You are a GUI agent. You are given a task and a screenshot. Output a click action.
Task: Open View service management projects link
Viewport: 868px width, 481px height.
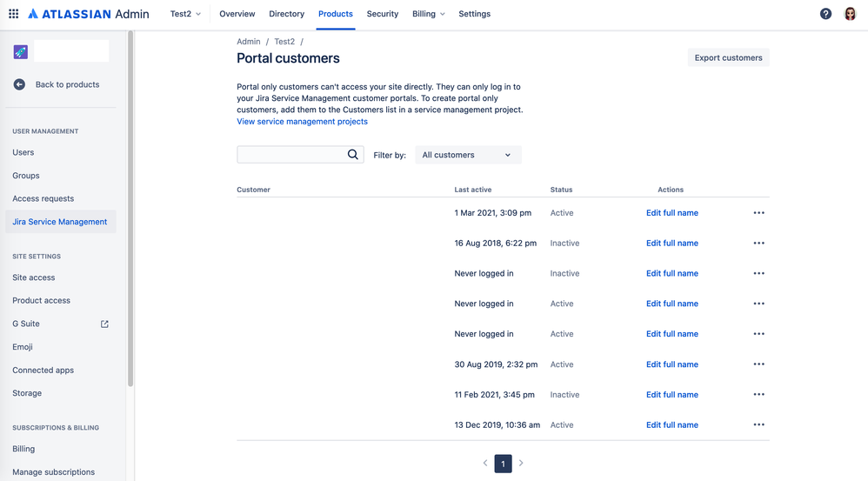point(303,121)
